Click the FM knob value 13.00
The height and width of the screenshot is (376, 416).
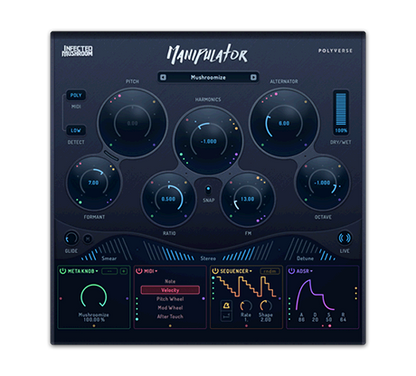(247, 199)
